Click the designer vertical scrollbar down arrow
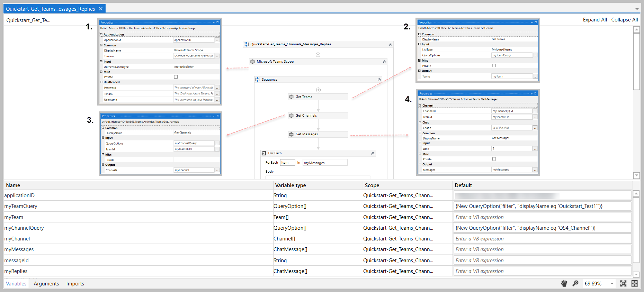 pos(636,175)
